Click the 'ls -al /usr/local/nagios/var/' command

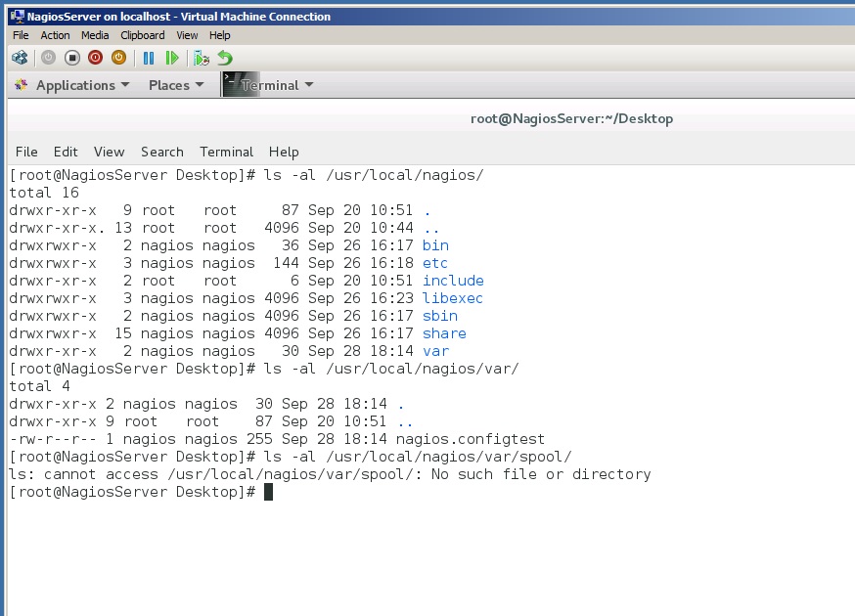(x=391, y=369)
